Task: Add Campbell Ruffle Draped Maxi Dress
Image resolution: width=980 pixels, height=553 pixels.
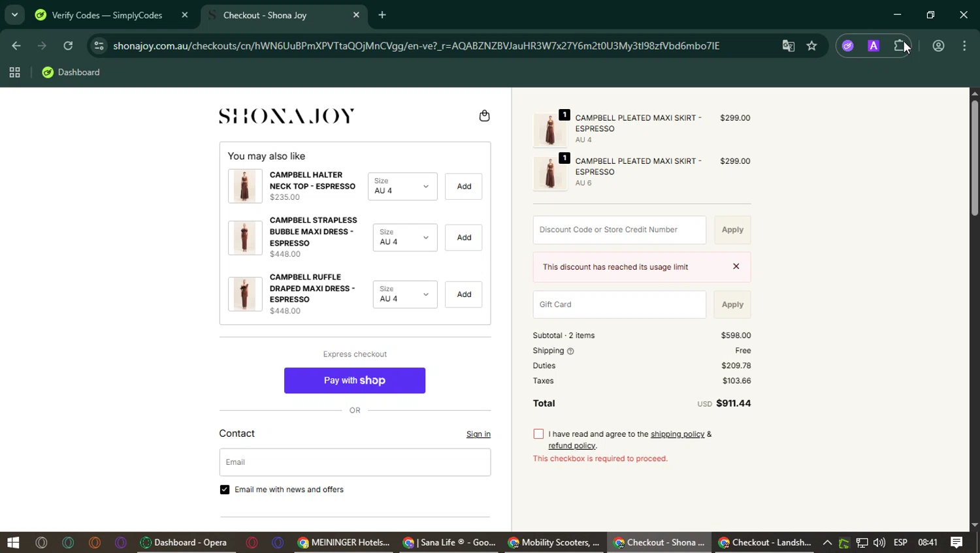Action: coord(464,294)
